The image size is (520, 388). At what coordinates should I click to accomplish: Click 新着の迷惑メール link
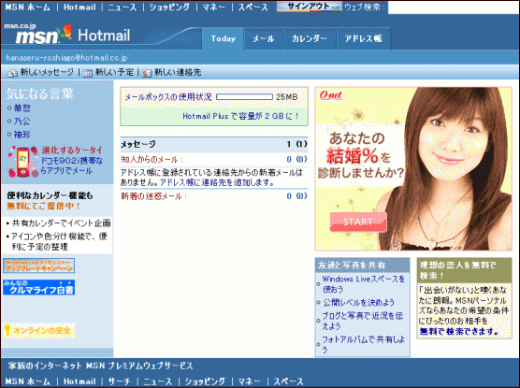[x=153, y=196]
